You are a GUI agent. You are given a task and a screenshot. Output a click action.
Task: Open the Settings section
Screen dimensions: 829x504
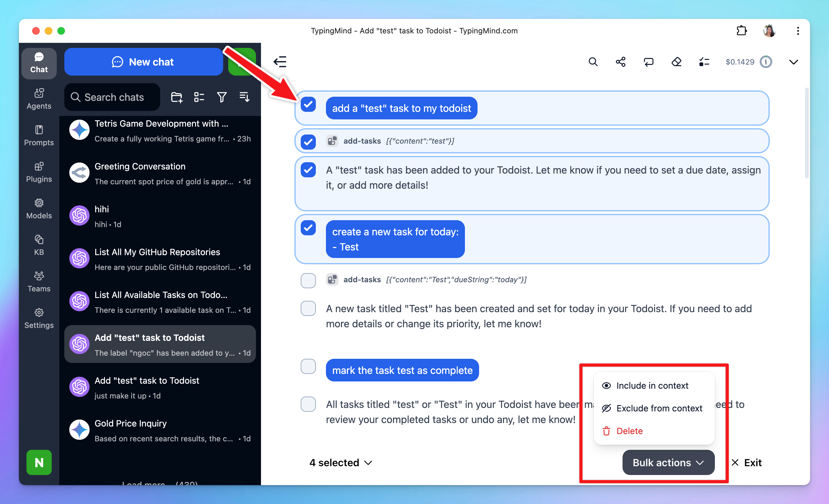point(39,318)
